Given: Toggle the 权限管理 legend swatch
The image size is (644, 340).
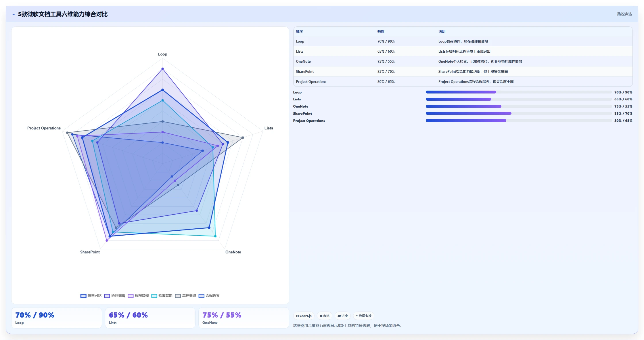Looking at the screenshot, I should pyautogui.click(x=131, y=296).
